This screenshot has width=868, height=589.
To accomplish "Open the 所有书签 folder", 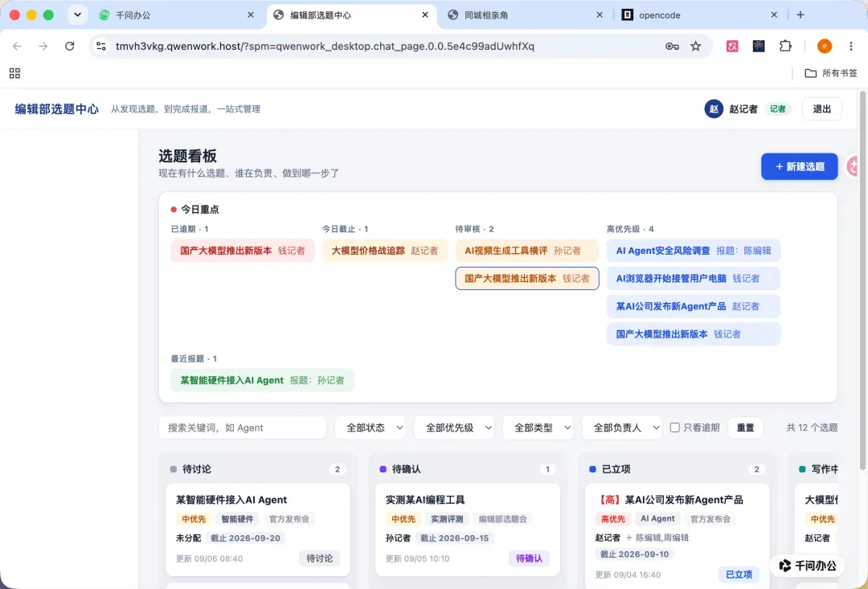I will (831, 73).
